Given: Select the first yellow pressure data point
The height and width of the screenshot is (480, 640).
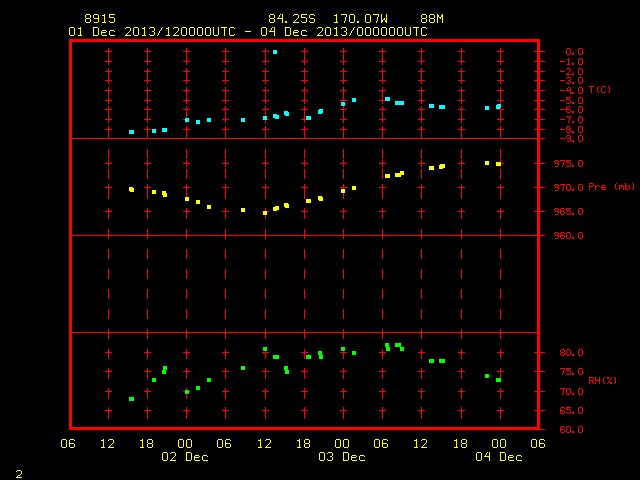Looking at the screenshot, I should (131, 189).
